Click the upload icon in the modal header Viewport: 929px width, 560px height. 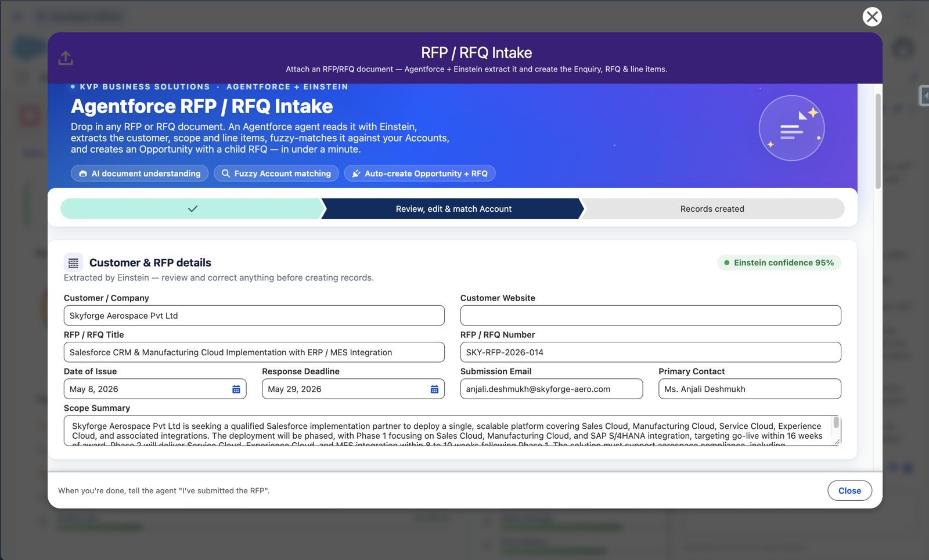pyautogui.click(x=66, y=58)
